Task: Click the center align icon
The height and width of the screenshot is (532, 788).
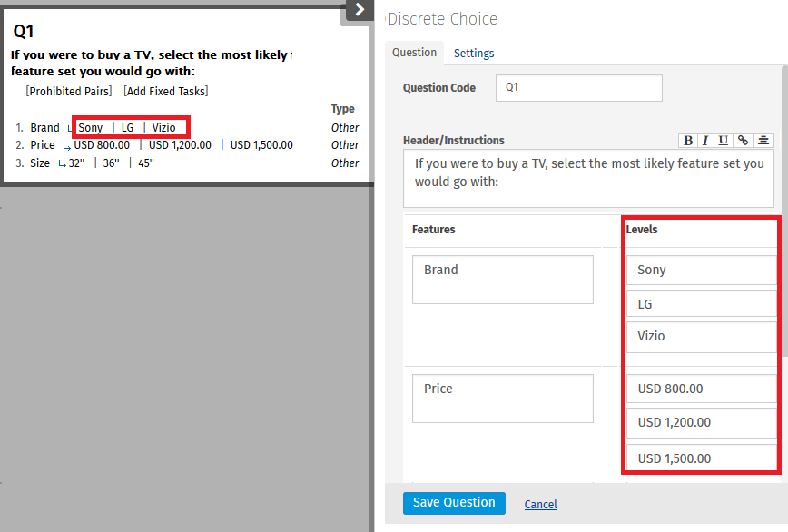Action: click(763, 141)
